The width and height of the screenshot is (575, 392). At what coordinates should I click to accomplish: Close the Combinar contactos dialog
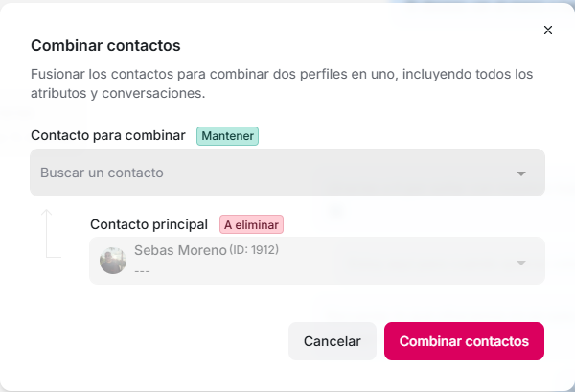(548, 30)
